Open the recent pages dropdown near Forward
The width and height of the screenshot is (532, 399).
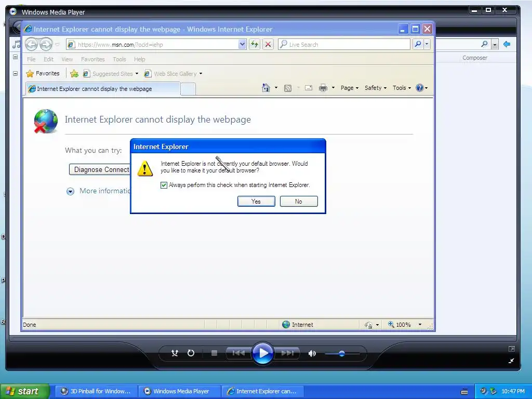pos(57,44)
